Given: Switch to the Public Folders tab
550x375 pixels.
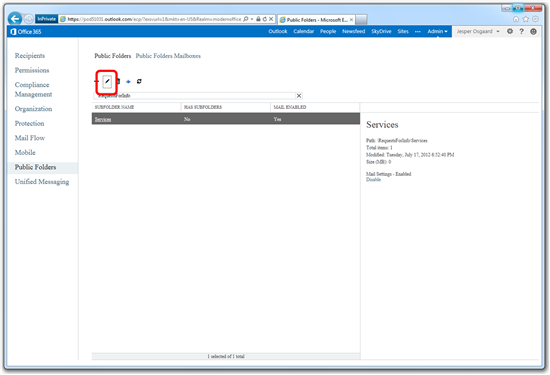Looking at the screenshot, I should click(113, 56).
